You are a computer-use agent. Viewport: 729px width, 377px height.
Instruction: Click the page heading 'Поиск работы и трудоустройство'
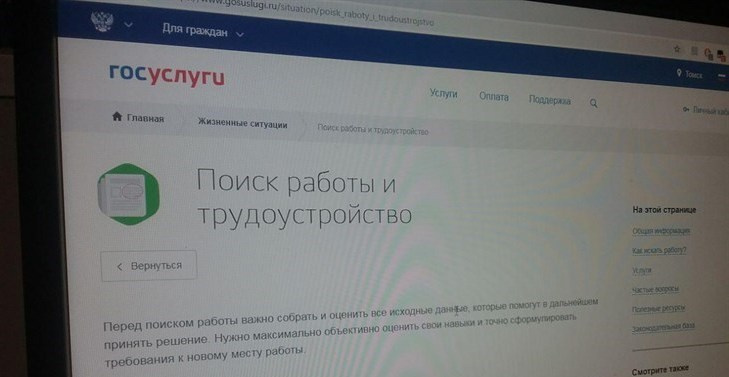click(305, 197)
